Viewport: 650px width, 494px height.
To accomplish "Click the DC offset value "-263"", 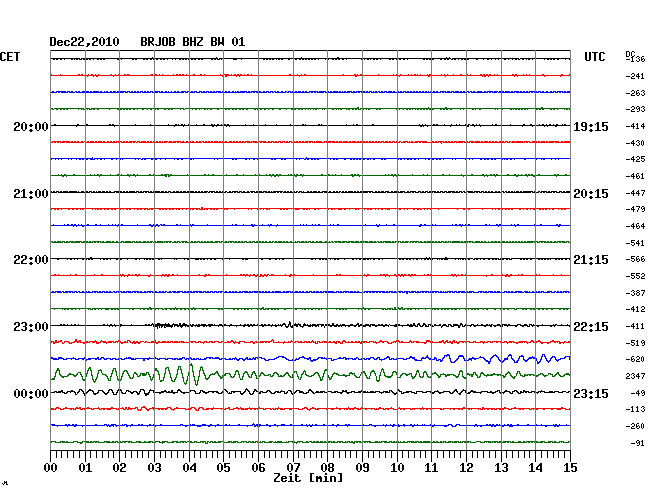I will click(635, 93).
